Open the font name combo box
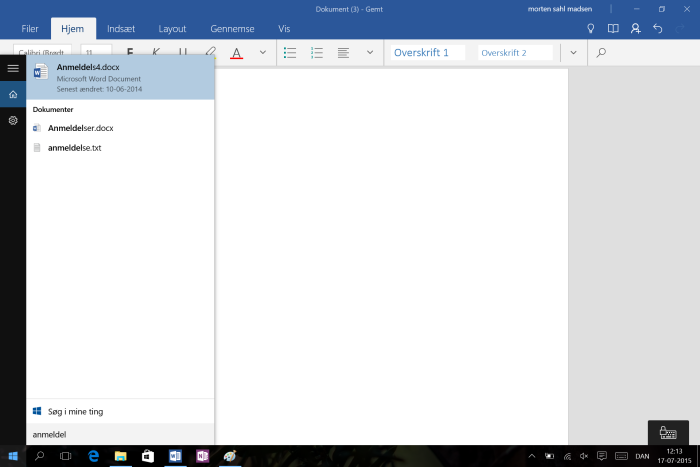 point(42,52)
